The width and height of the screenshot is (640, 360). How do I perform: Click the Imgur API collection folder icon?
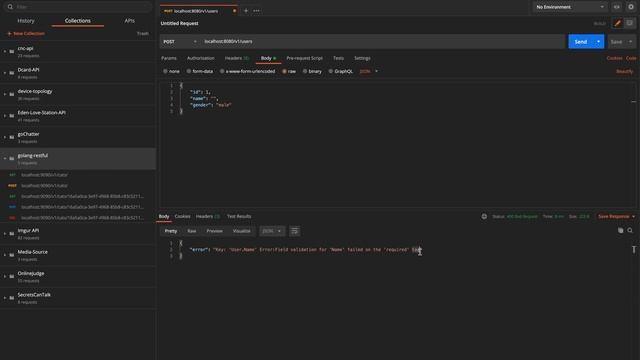[x=12, y=234]
